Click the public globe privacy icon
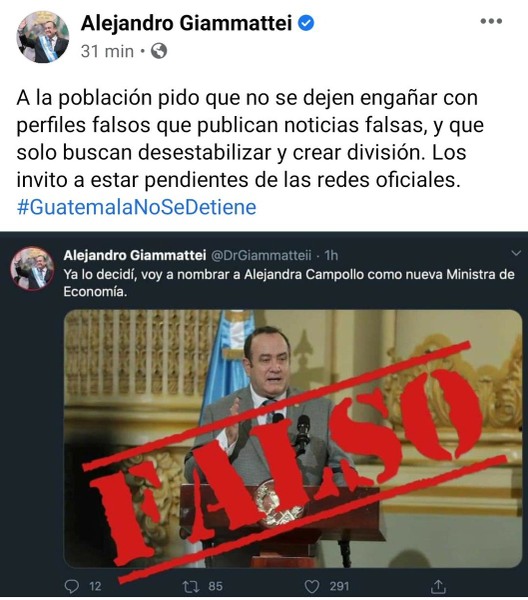Screen dimensions: 528x600 [x=159, y=51]
